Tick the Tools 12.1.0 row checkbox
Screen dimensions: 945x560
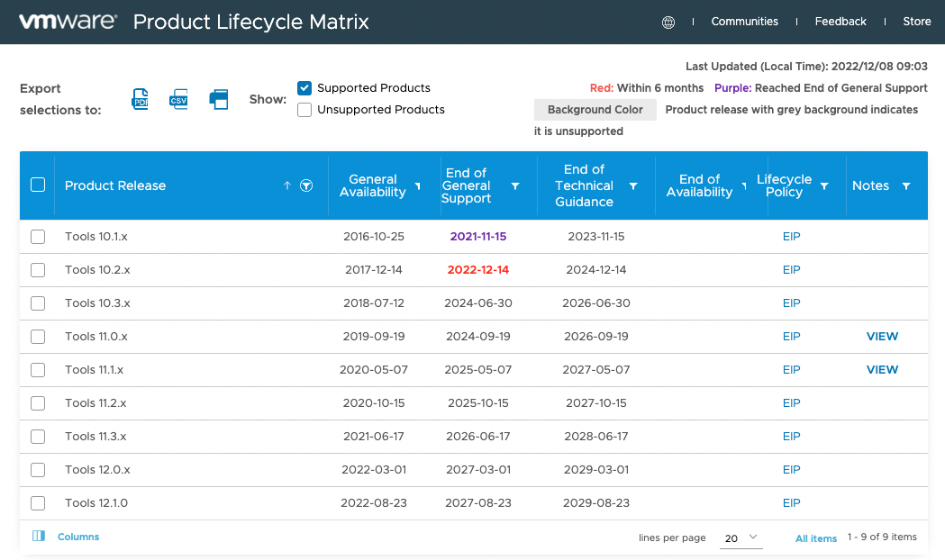coord(38,502)
